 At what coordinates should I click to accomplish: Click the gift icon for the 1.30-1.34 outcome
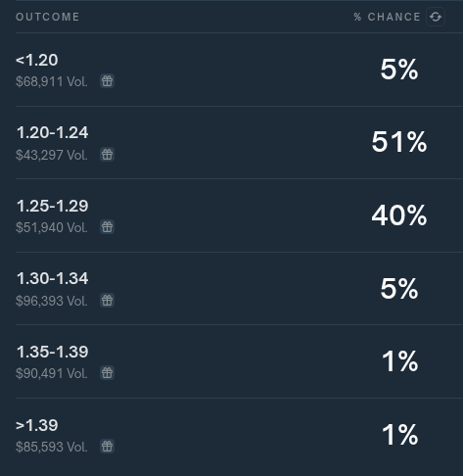[x=107, y=300]
